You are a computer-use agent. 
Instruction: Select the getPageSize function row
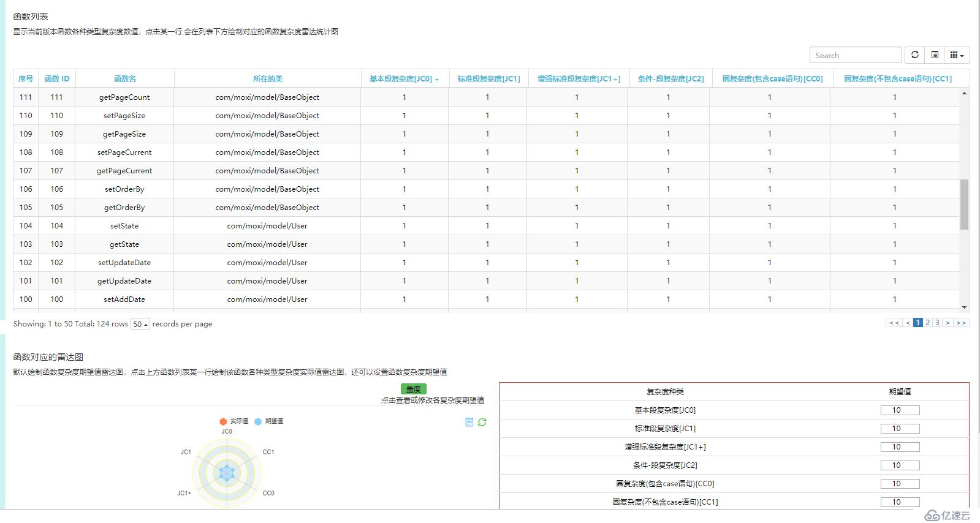[486, 134]
